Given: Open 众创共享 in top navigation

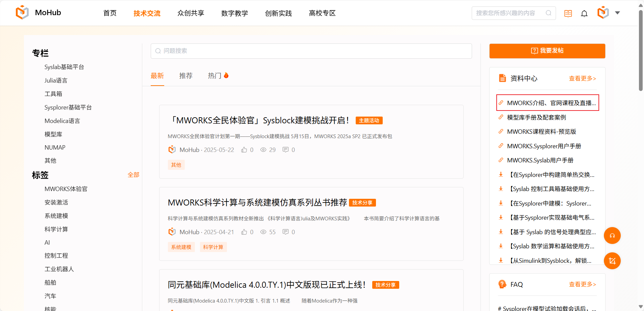Looking at the screenshot, I should 191,13.
